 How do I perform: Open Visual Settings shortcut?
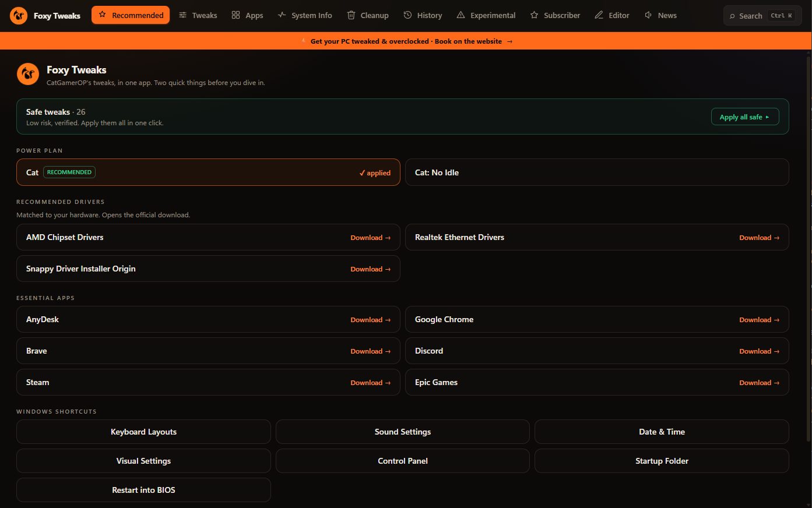pyautogui.click(x=143, y=461)
